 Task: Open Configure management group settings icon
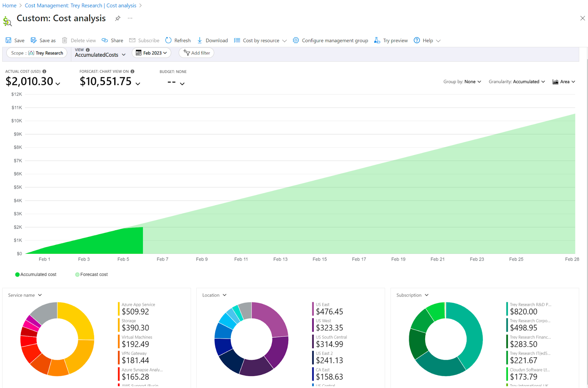pyautogui.click(x=296, y=40)
